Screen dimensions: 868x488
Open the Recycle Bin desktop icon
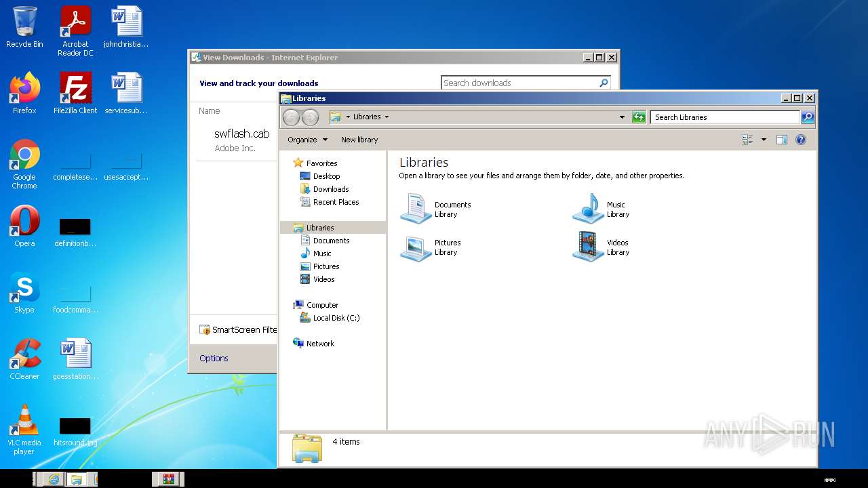(x=24, y=28)
